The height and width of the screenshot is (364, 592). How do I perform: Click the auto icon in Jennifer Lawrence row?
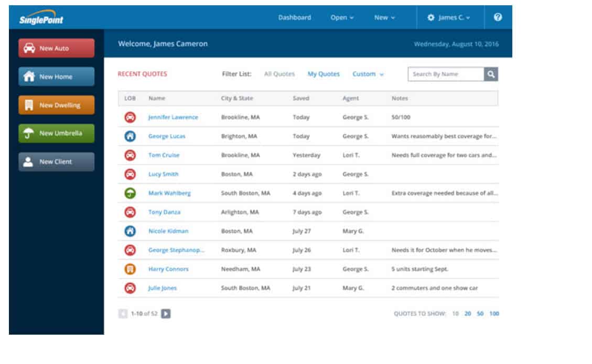pyautogui.click(x=130, y=117)
